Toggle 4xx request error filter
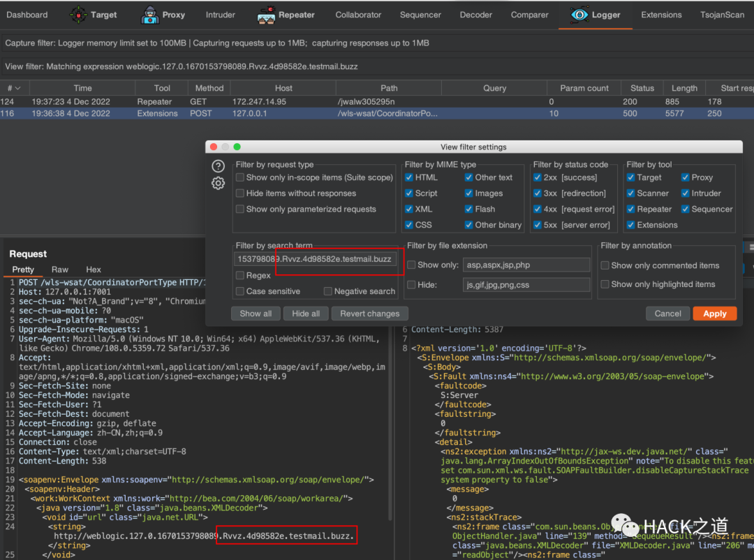This screenshot has width=754, height=560. tap(537, 209)
